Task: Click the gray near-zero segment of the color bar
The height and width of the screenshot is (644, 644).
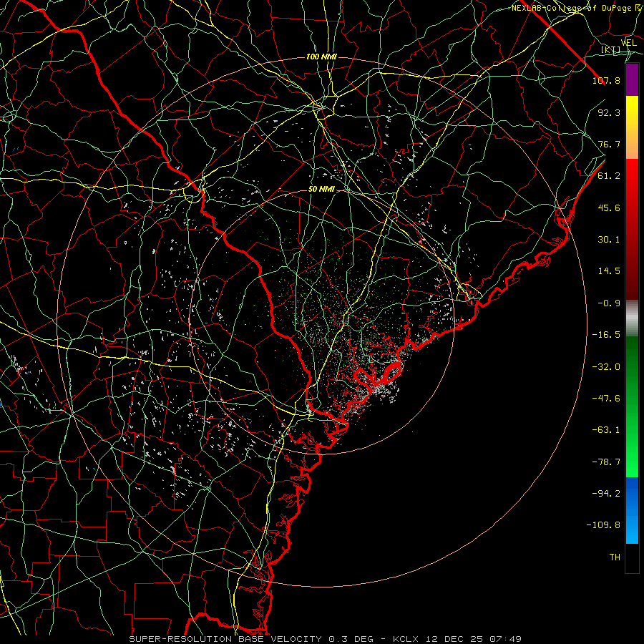Action: pos(632,318)
